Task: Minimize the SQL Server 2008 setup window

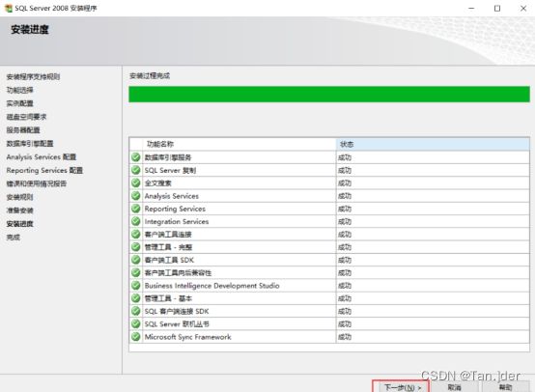Action: point(471,8)
